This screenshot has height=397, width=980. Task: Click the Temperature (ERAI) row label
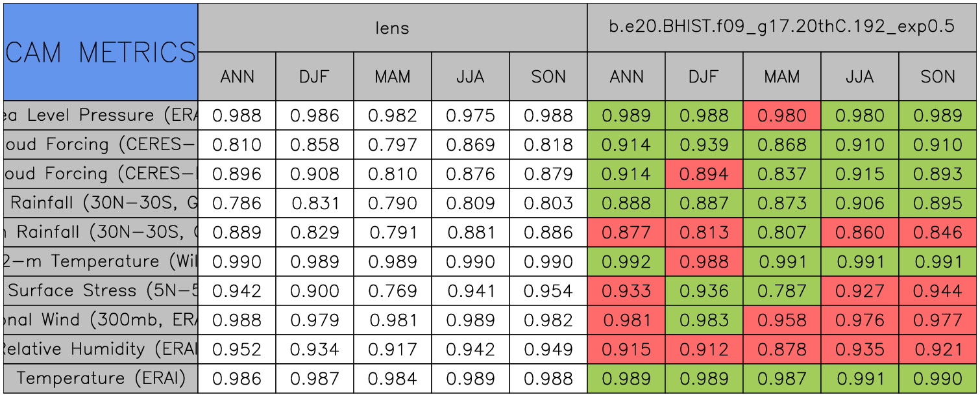point(101,379)
